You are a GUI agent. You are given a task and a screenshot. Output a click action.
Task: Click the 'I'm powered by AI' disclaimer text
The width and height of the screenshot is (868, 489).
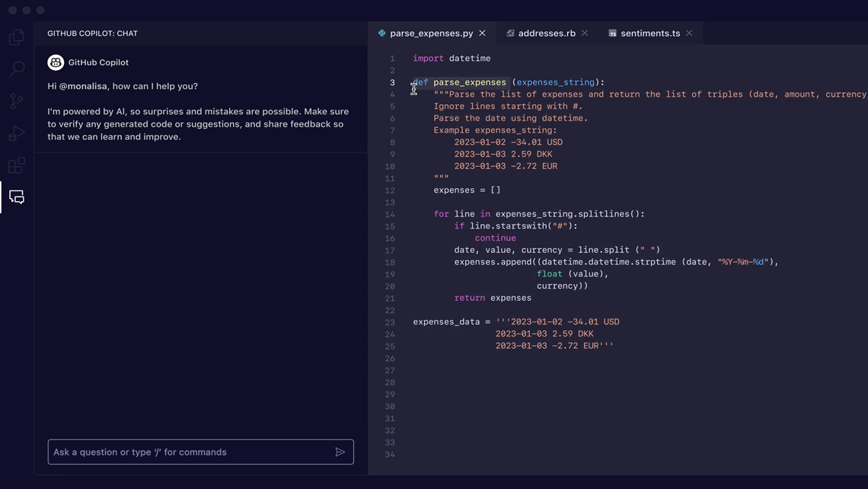click(198, 124)
